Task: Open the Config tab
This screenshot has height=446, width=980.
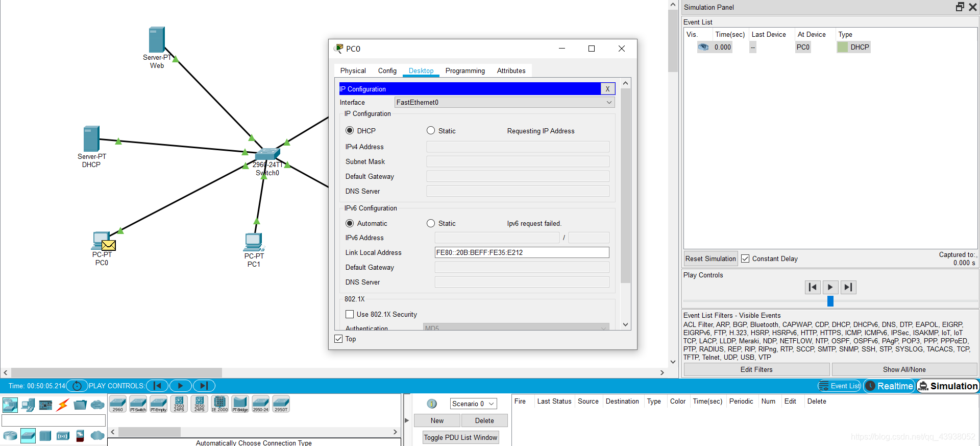Action: click(x=387, y=71)
